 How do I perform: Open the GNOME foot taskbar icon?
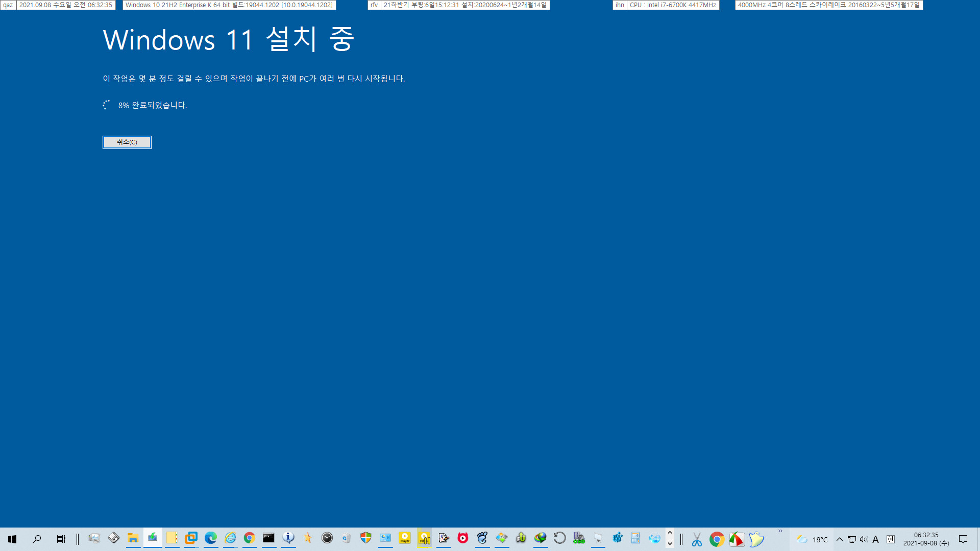click(482, 538)
